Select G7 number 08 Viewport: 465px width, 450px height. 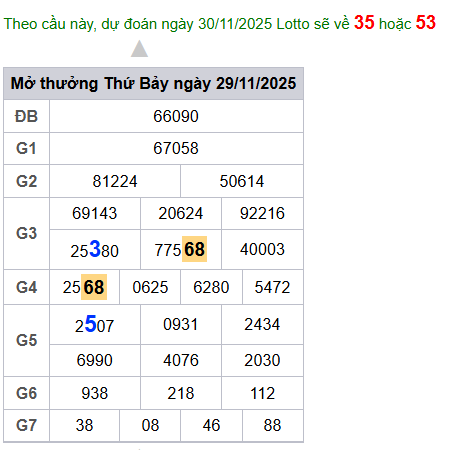(x=150, y=425)
